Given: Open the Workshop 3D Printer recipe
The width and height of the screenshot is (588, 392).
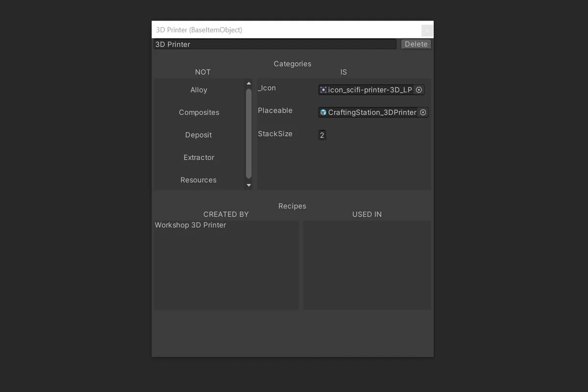Looking at the screenshot, I should [191, 225].
